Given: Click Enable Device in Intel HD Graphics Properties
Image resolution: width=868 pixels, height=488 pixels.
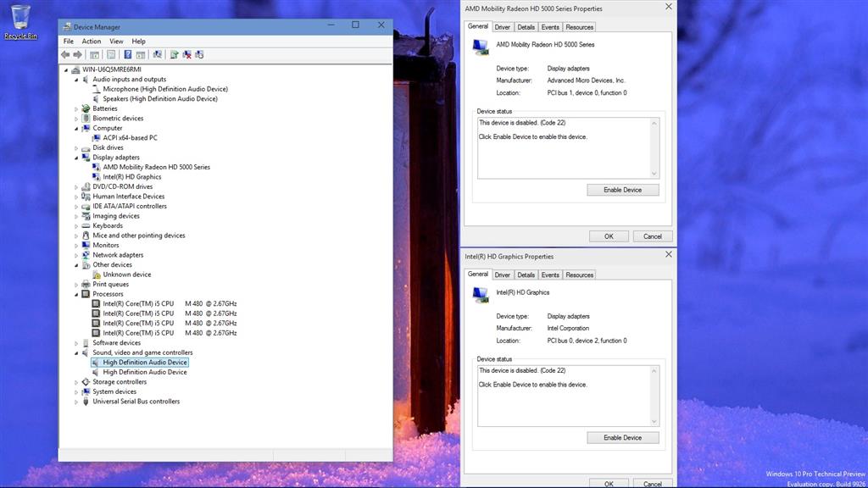Looking at the screenshot, I should pos(623,438).
